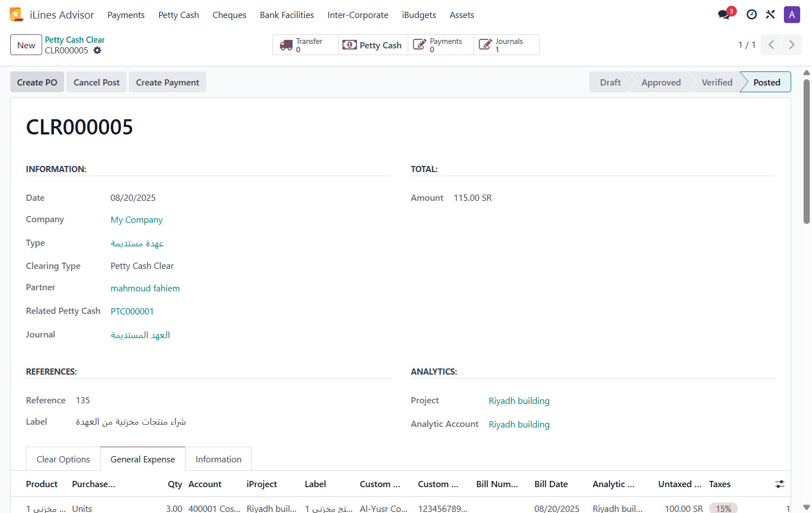Select the Approved status stage

point(661,82)
